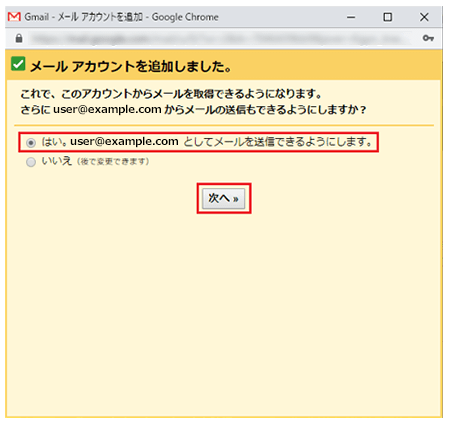Click the はい option label text
This screenshot has height=430, width=450.
(x=207, y=142)
